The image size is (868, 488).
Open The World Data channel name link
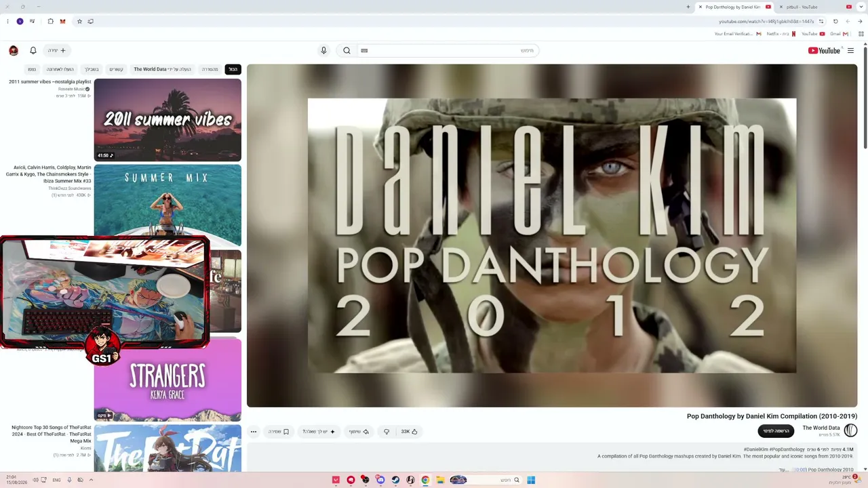821,428
